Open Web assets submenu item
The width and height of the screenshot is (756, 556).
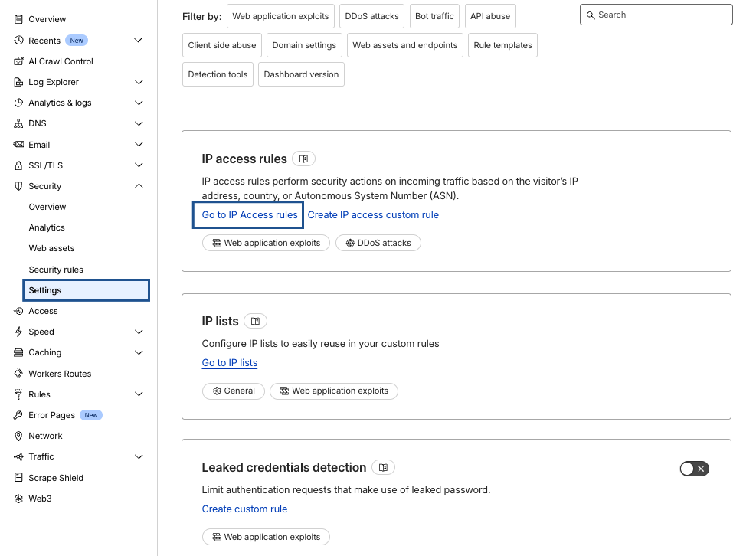pos(51,248)
